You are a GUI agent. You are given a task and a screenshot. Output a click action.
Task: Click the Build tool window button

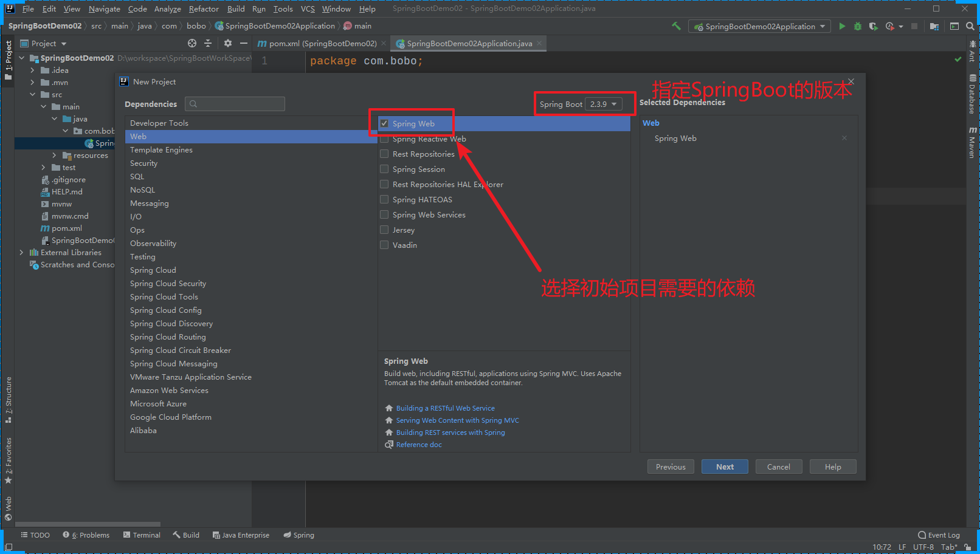click(186, 535)
